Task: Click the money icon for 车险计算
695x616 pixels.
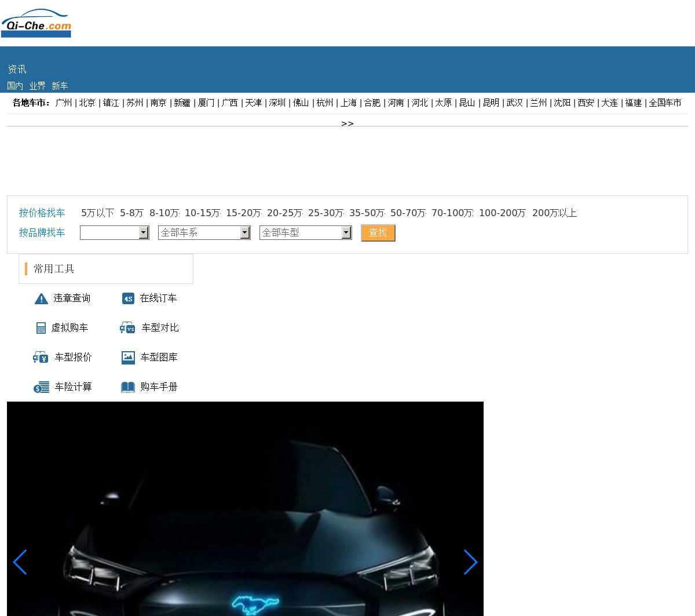Action: (41, 387)
